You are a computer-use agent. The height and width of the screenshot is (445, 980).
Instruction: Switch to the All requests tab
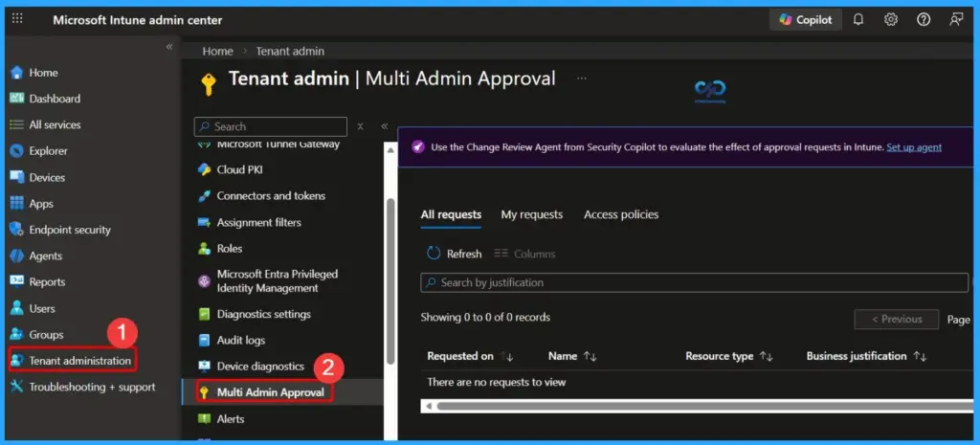pos(452,215)
